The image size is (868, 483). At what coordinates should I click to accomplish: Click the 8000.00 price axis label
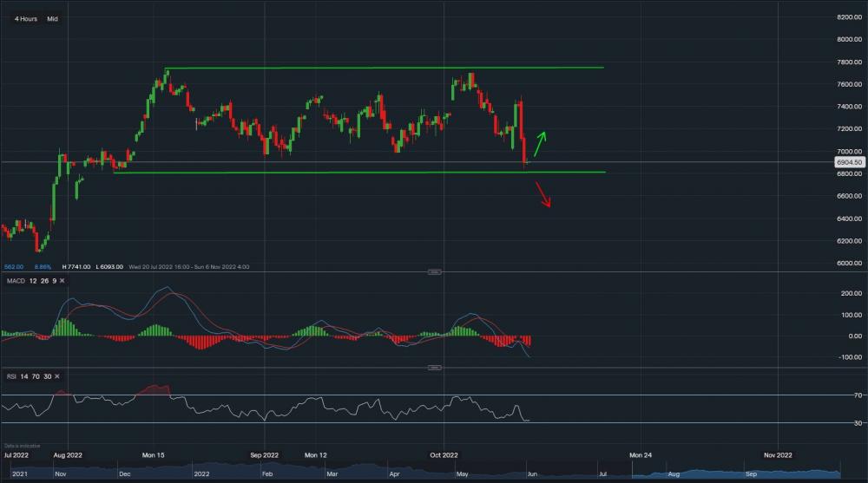[848, 39]
